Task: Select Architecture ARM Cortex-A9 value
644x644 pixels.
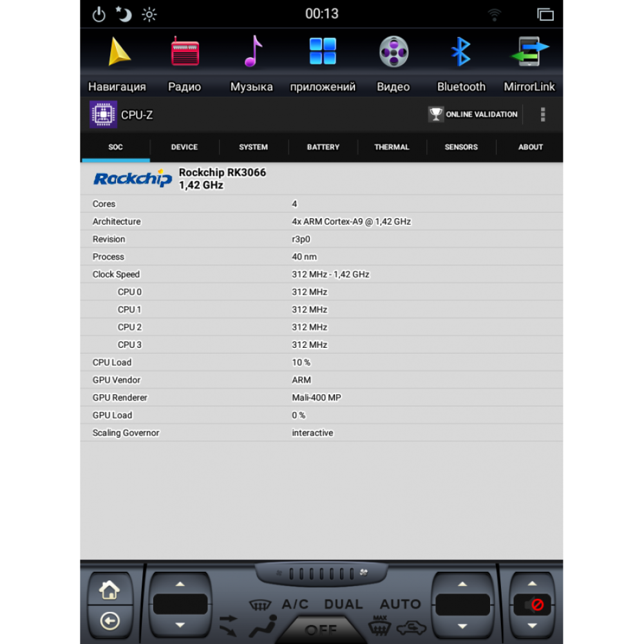Action: [x=351, y=222]
